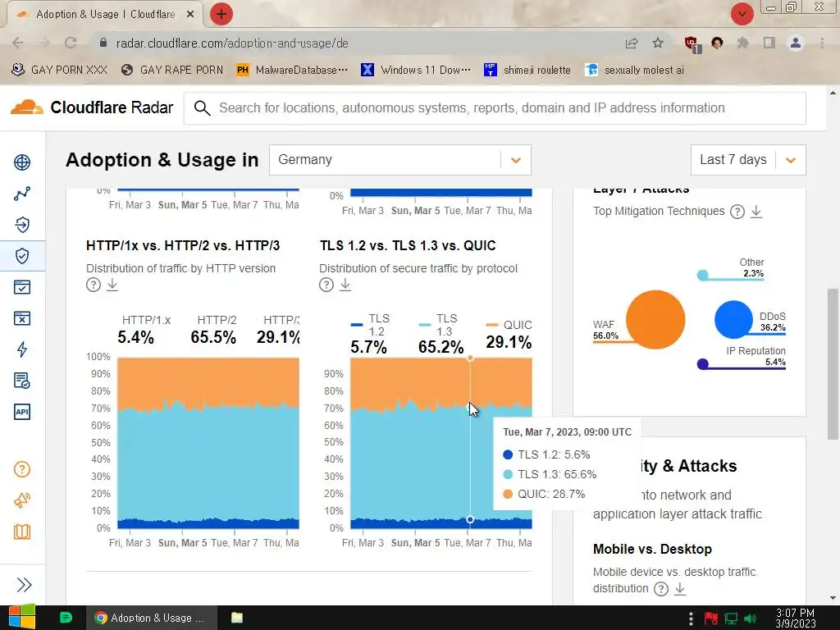Open the API sidebar icon
Image resolution: width=840 pixels, height=630 pixels.
(22, 412)
